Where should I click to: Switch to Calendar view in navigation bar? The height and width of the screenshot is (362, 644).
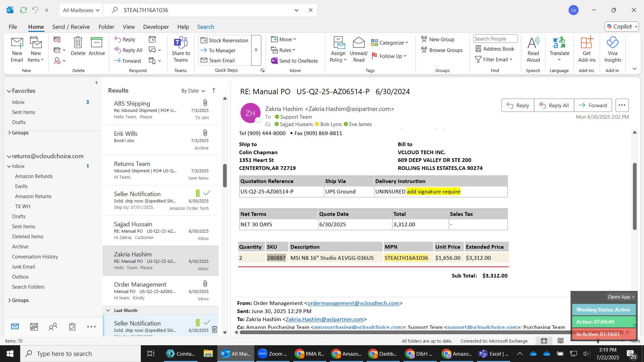[34, 327]
